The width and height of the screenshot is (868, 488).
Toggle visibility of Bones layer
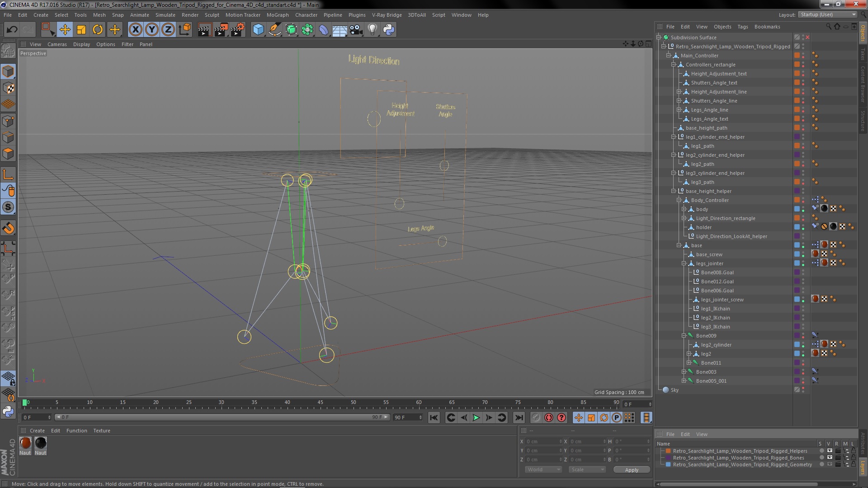[x=829, y=458]
